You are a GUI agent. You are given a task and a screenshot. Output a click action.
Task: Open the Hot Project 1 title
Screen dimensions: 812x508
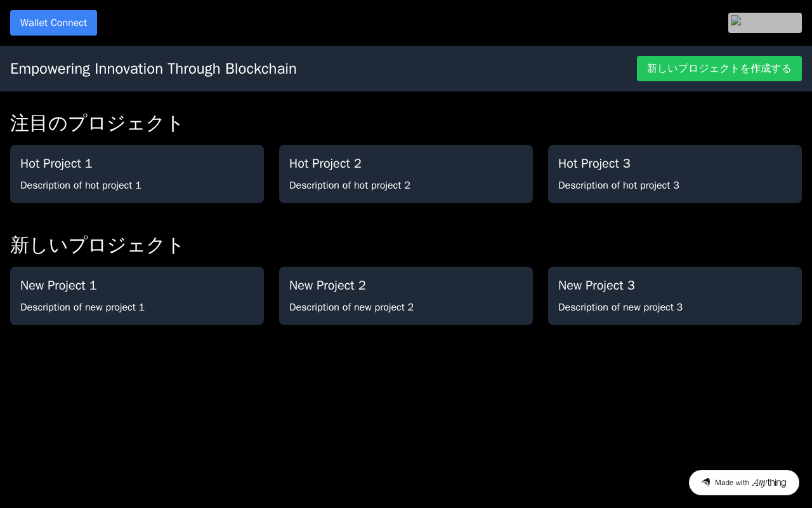56,163
